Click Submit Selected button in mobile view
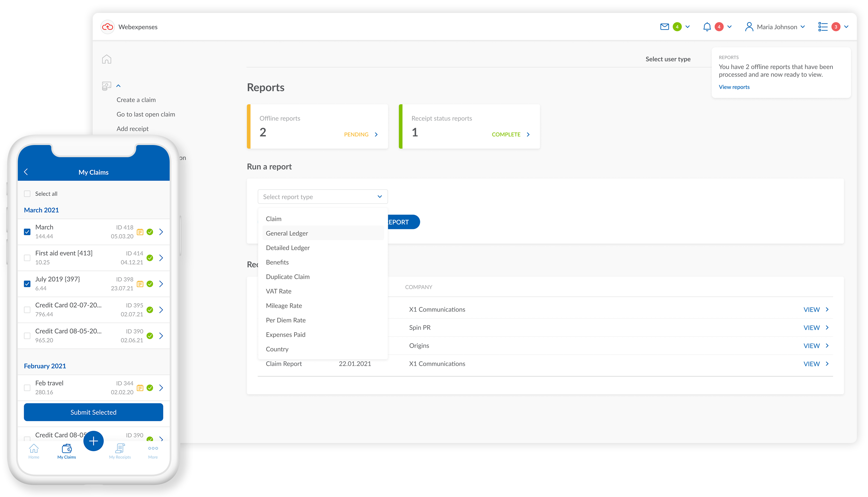This screenshot has height=497, width=868. pyautogui.click(x=94, y=412)
